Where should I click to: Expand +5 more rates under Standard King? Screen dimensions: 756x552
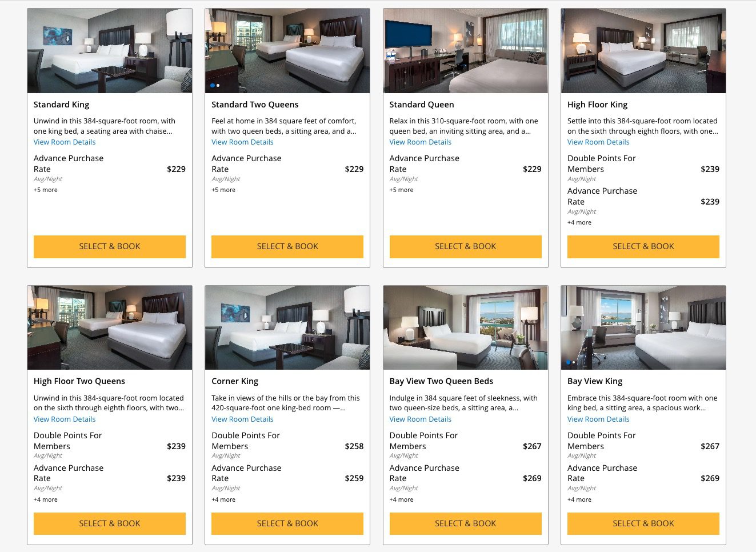coord(46,189)
